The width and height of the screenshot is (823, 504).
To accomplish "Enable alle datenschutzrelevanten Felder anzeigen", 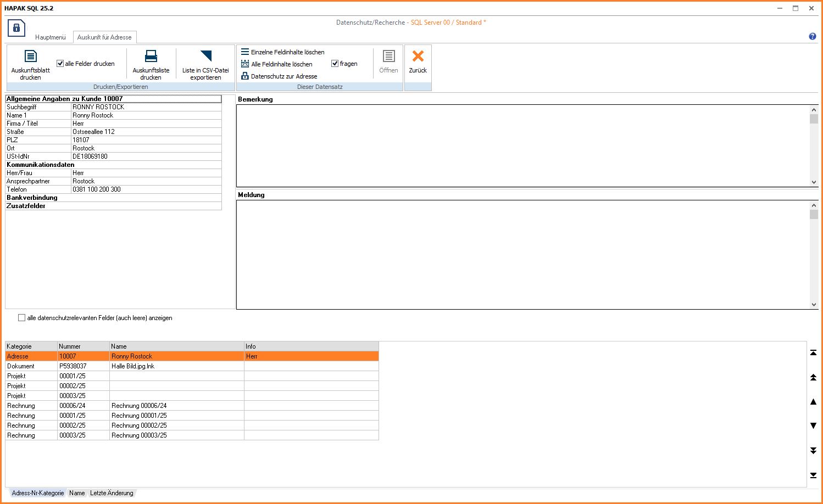I will tap(22, 318).
